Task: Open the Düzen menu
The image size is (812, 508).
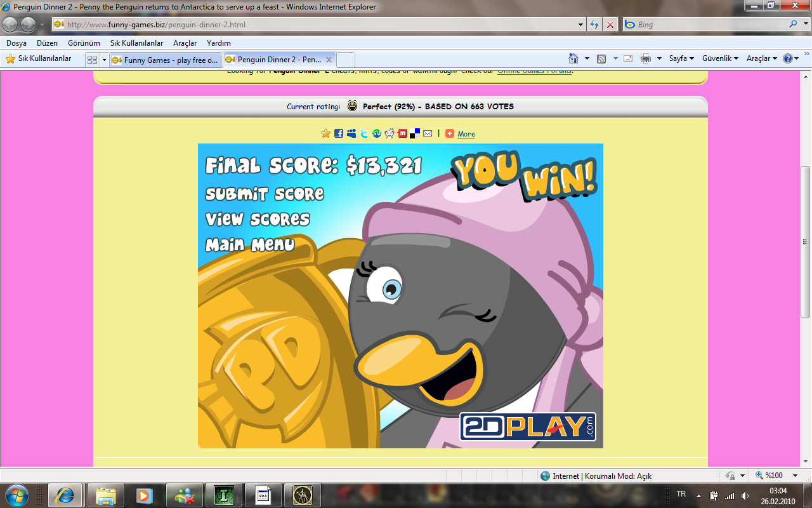Action: coord(47,43)
